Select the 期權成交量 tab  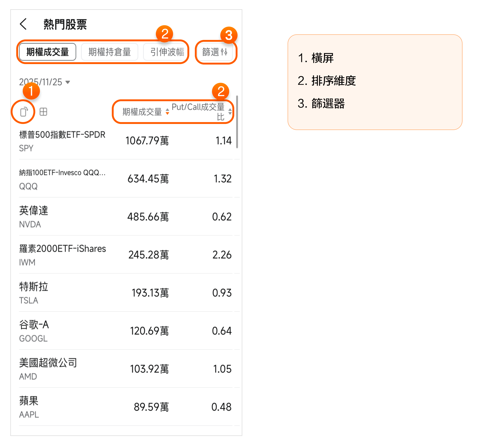point(48,52)
